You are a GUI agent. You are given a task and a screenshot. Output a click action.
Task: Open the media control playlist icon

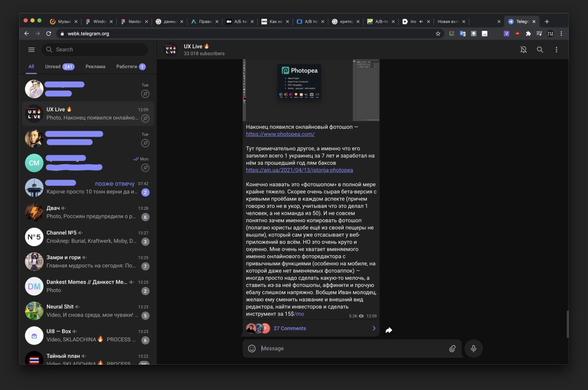tap(539, 34)
